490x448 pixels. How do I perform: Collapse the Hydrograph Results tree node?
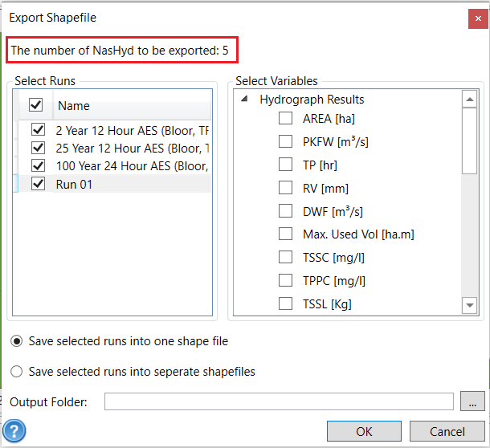click(243, 100)
